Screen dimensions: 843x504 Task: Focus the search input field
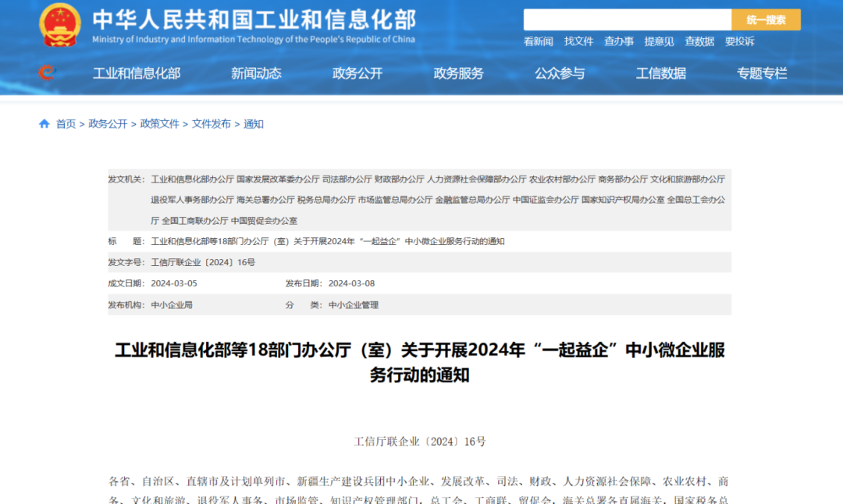627,20
